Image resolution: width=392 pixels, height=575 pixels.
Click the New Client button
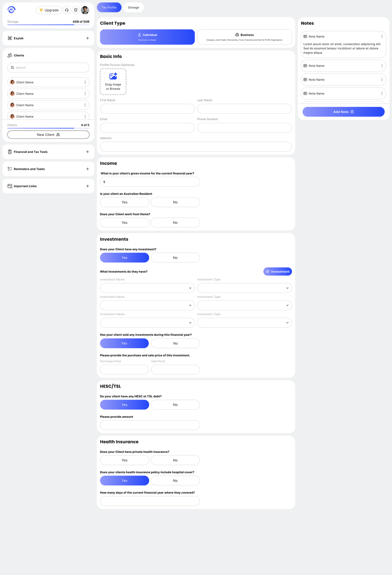pos(48,135)
